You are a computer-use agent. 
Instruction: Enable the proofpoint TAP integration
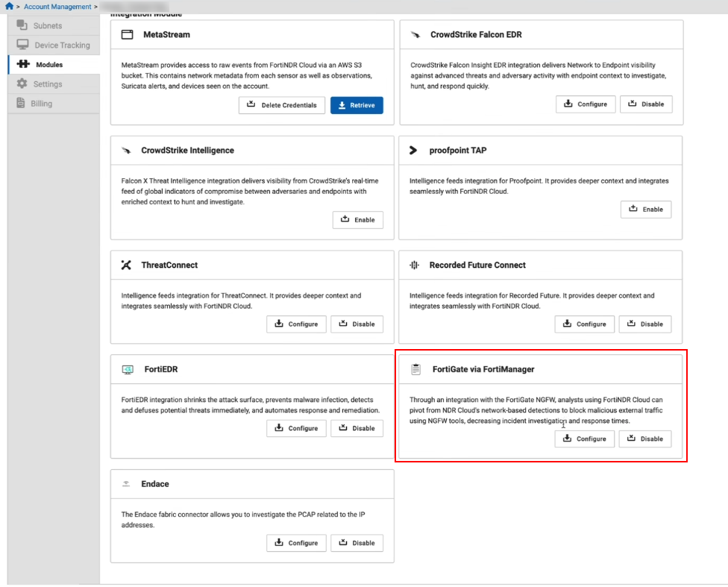pyautogui.click(x=646, y=210)
